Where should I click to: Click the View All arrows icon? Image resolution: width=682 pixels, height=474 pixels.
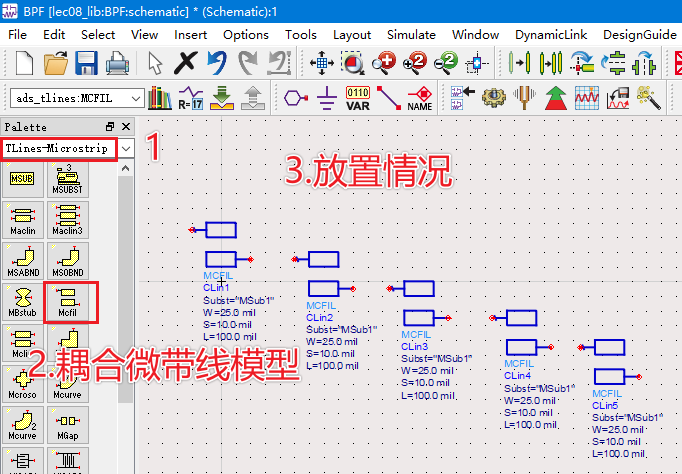coord(321,63)
